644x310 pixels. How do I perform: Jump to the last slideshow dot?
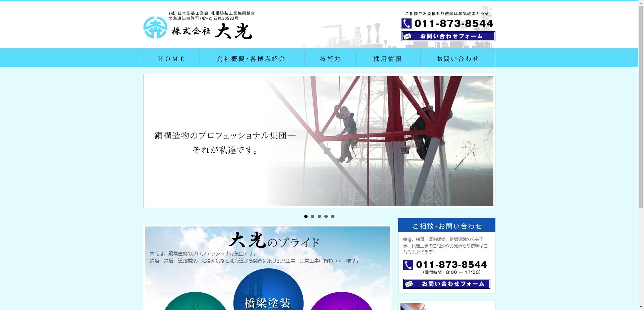click(333, 216)
